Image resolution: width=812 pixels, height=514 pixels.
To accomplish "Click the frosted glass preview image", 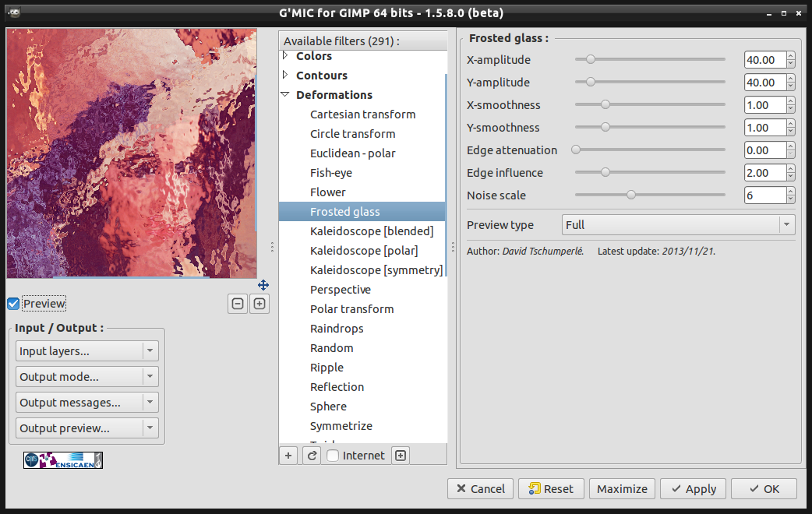I will pos(132,153).
